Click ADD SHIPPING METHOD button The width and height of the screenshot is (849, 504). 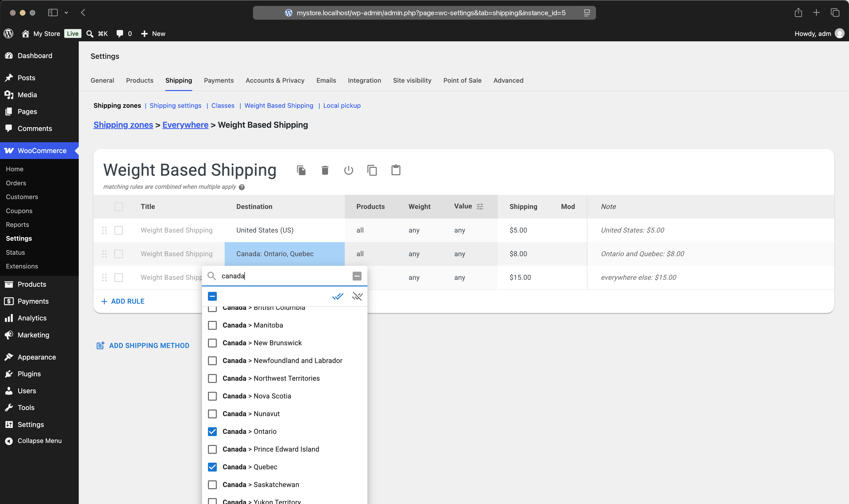tap(143, 346)
